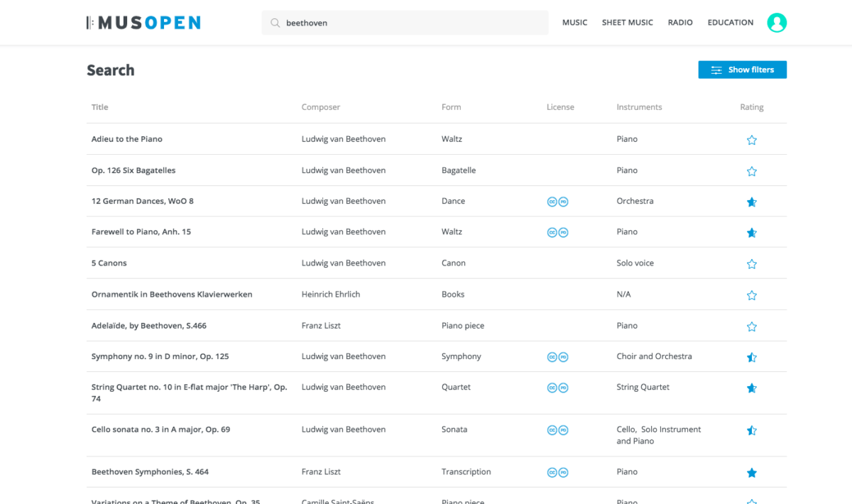This screenshot has width=852, height=504.
Task: Click the Choir and Orchestra cell
Action: click(655, 356)
